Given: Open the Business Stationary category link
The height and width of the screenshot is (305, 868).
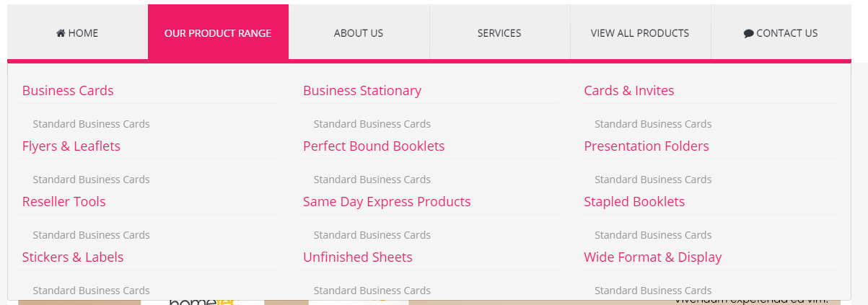Looking at the screenshot, I should click(362, 91).
